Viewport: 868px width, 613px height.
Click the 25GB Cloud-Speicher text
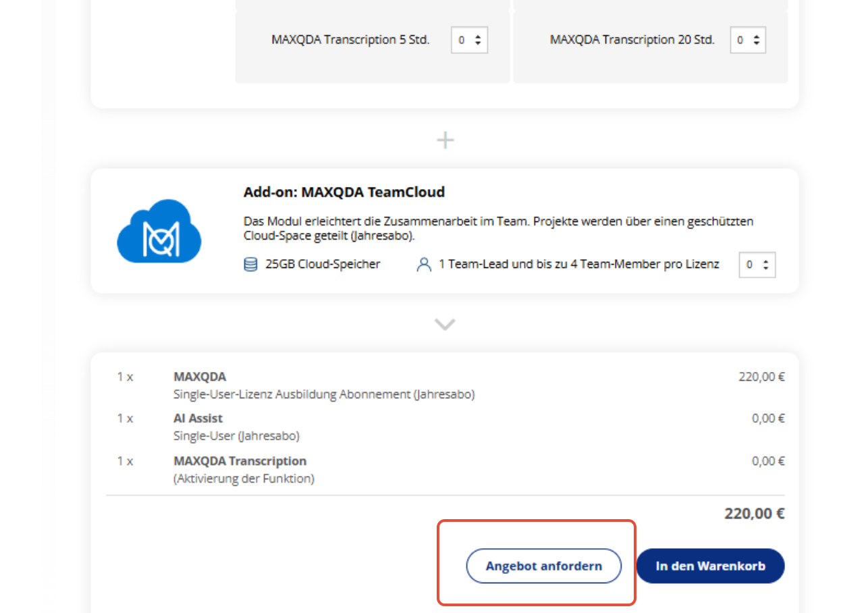323,265
